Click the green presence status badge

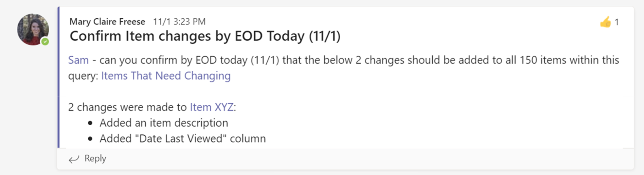coord(45,42)
